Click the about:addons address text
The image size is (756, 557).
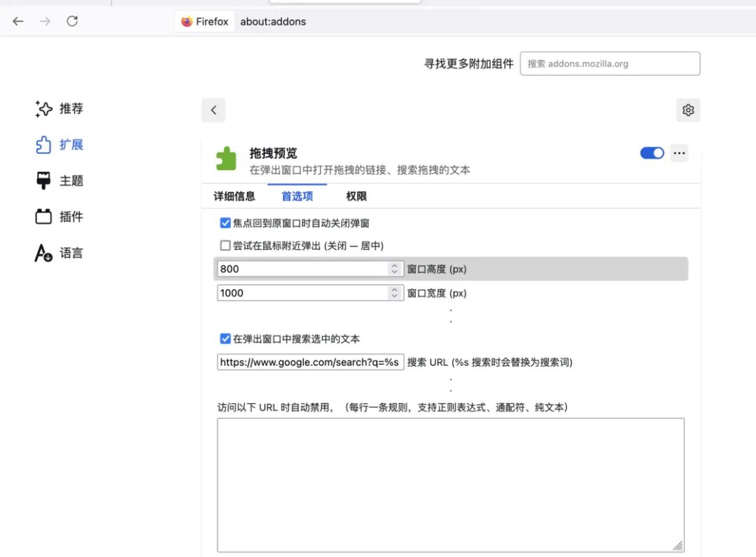[x=273, y=22]
